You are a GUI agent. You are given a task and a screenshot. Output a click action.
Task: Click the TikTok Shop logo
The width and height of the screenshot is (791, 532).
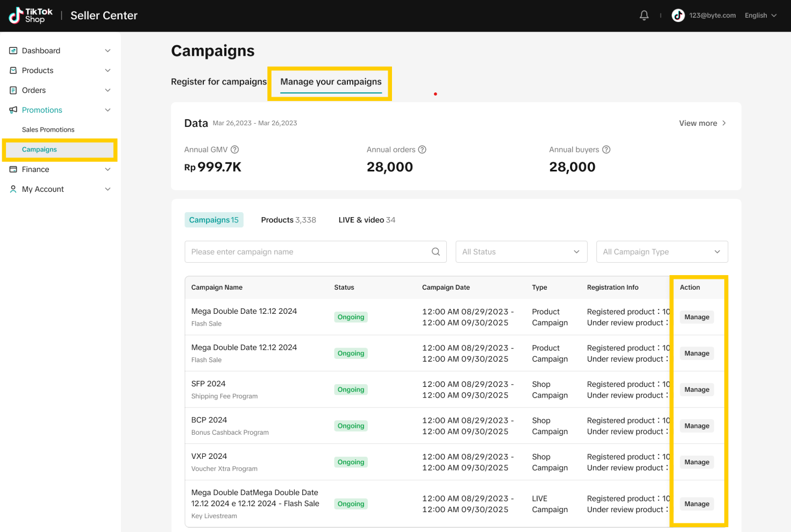31,16
